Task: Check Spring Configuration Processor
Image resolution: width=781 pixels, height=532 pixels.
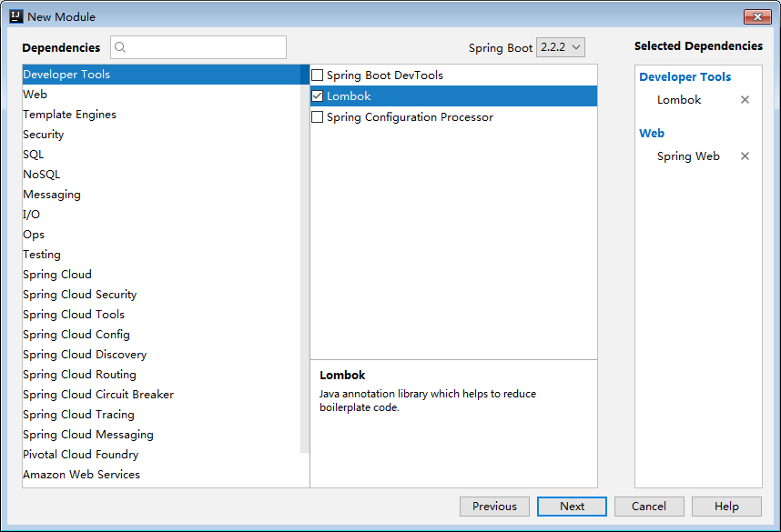Action: (318, 117)
